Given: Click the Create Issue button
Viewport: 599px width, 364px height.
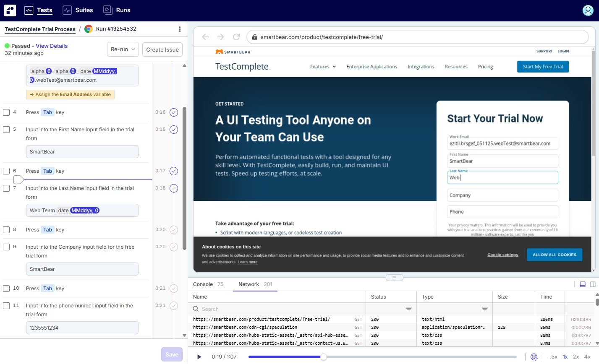Looking at the screenshot, I should [162, 49].
